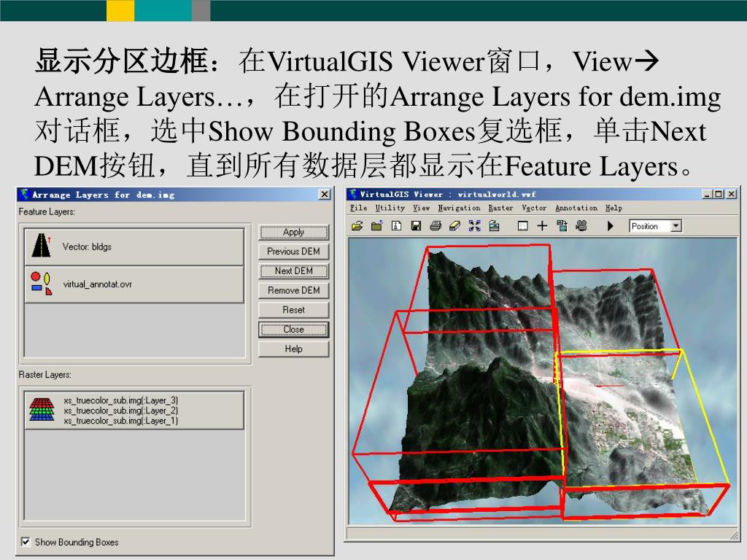Viewport: 747px width, 560px height.
Task: Open the info document icon in viewer toolbar
Action: (396, 226)
